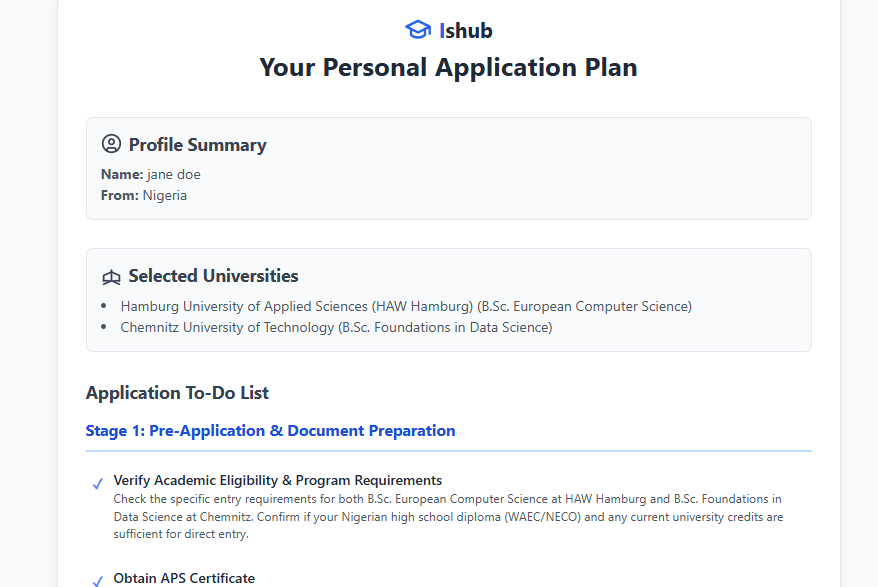Viewport: 878px width, 587px height.
Task: Click the bullet beside HAW Hamburg
Action: (104, 306)
